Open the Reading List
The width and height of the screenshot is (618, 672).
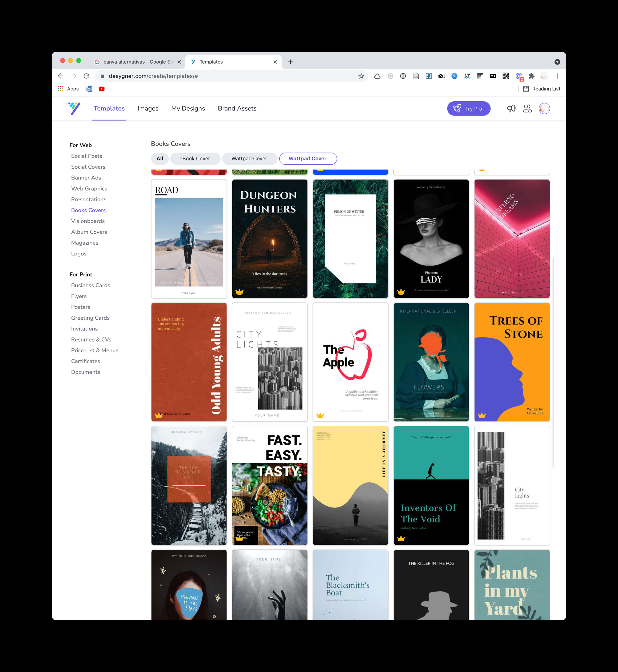coord(541,89)
